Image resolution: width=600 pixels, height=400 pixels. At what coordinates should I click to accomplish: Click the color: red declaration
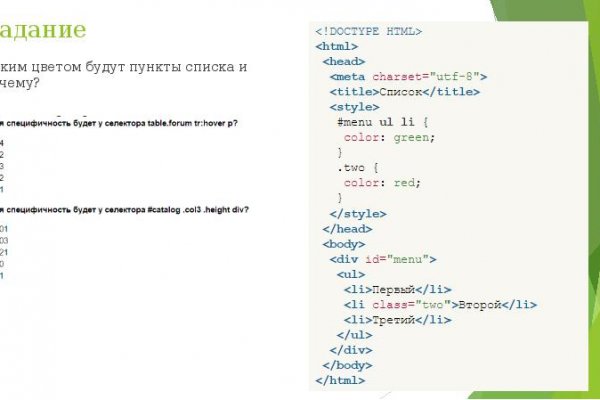382,183
